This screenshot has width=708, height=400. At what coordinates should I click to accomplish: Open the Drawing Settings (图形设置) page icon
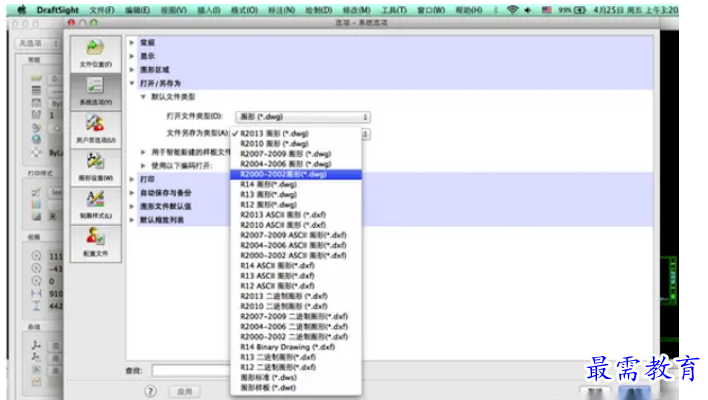coord(96,167)
